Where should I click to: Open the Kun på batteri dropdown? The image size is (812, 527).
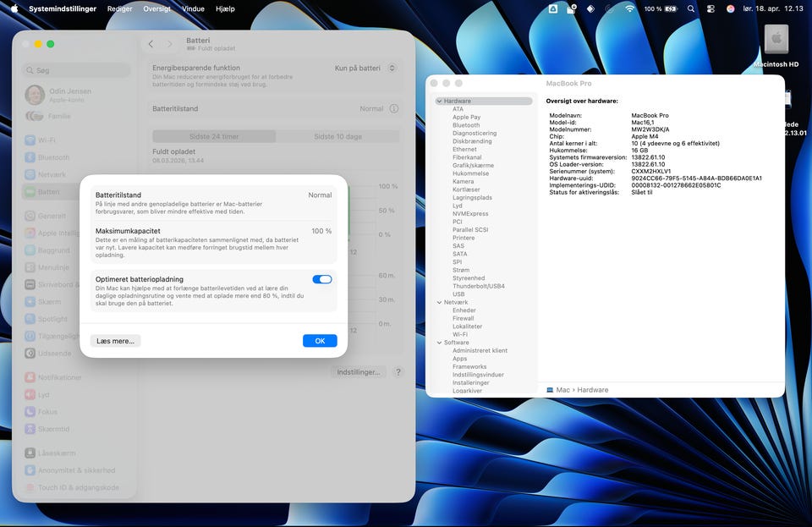pyautogui.click(x=365, y=68)
